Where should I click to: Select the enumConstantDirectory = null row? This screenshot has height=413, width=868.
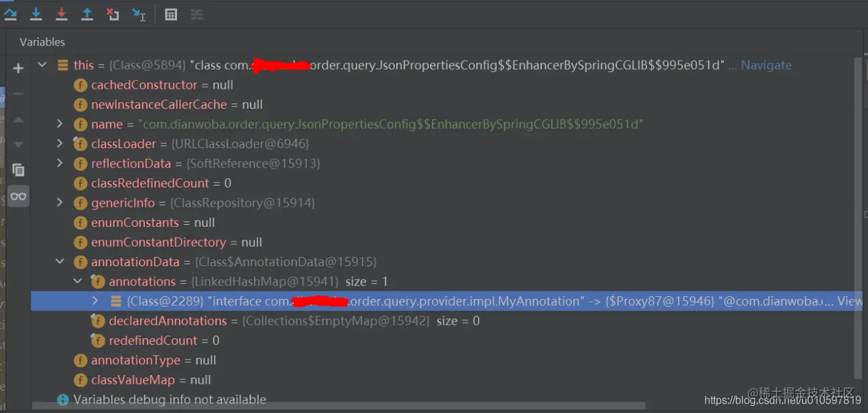click(442, 242)
